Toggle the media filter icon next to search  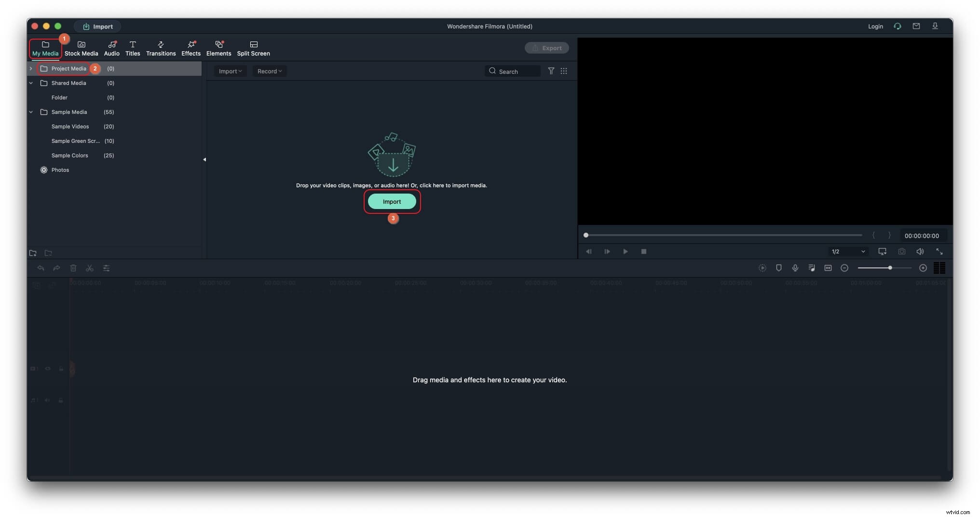(551, 71)
